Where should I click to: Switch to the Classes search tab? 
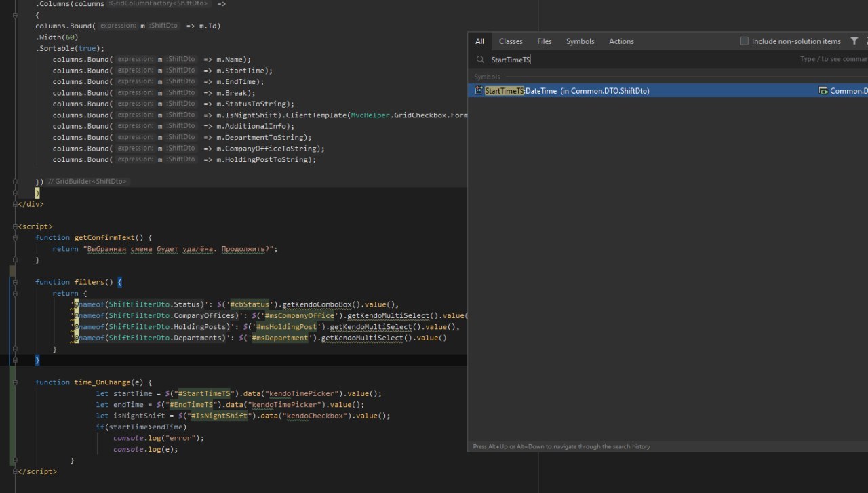tap(511, 41)
